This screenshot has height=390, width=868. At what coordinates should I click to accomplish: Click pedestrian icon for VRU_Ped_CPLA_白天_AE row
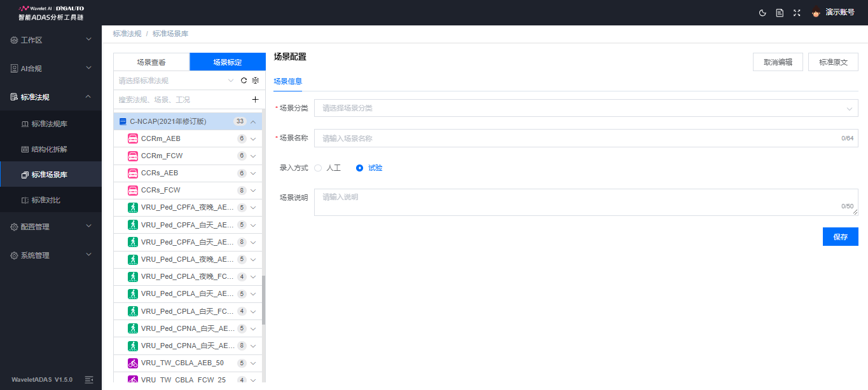pos(133,293)
